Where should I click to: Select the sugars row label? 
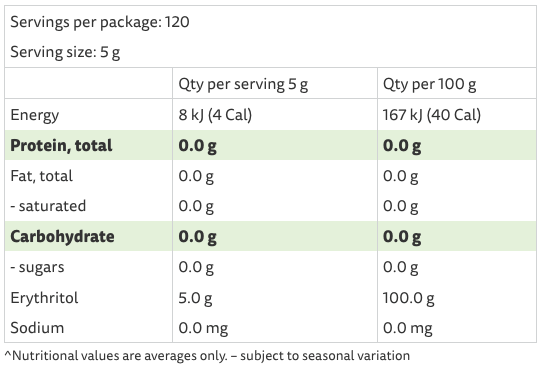pyautogui.click(x=37, y=267)
